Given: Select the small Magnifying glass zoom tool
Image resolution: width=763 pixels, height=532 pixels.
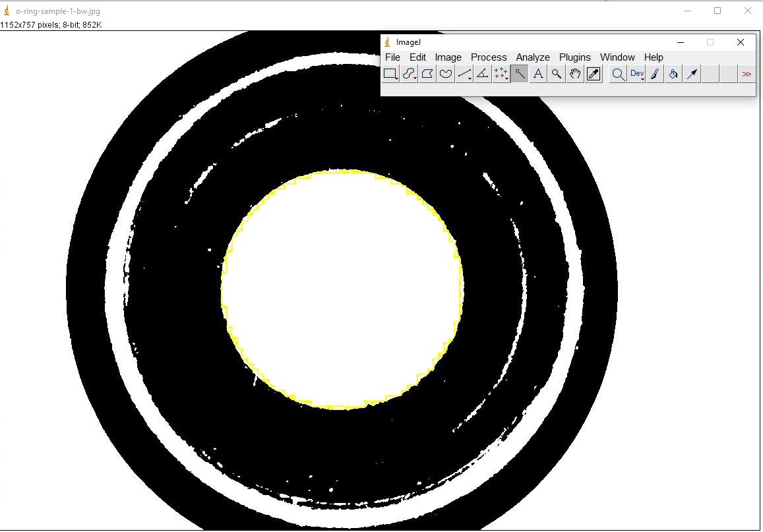Looking at the screenshot, I should (557, 74).
